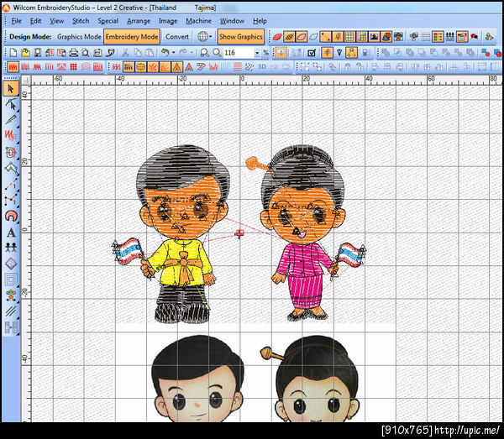
Task: Click the red hair-dryer-shaped icon in Design Mode bar
Action: (x=474, y=37)
